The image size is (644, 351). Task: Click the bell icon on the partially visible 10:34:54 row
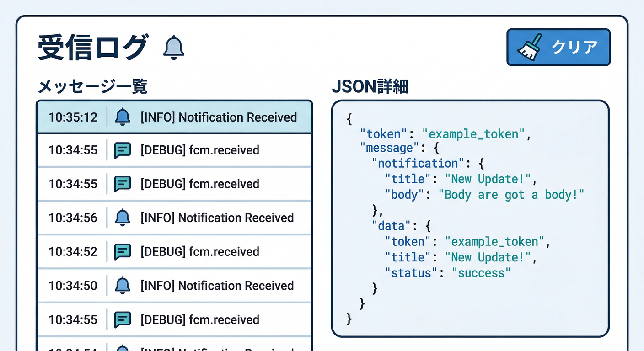[122, 348]
